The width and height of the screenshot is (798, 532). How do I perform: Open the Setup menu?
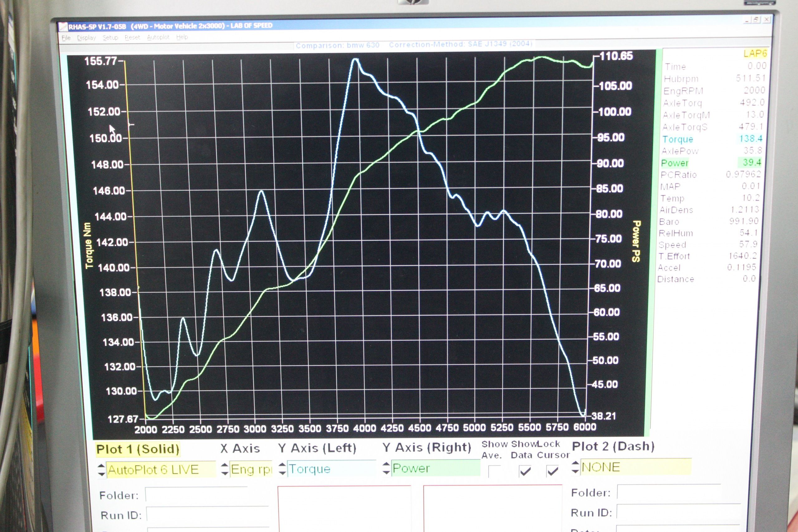click(x=110, y=37)
